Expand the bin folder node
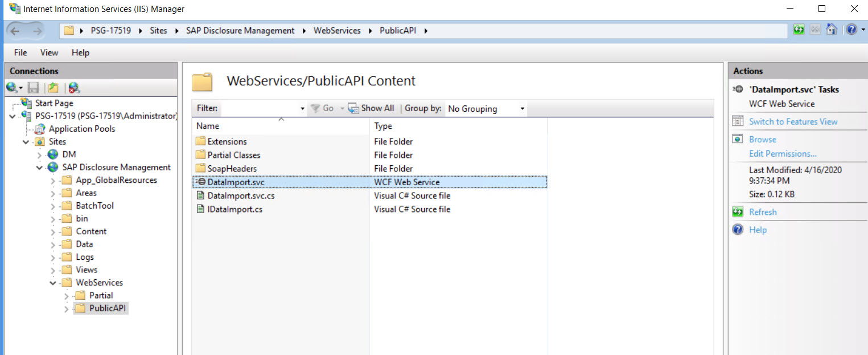 pos(53,219)
